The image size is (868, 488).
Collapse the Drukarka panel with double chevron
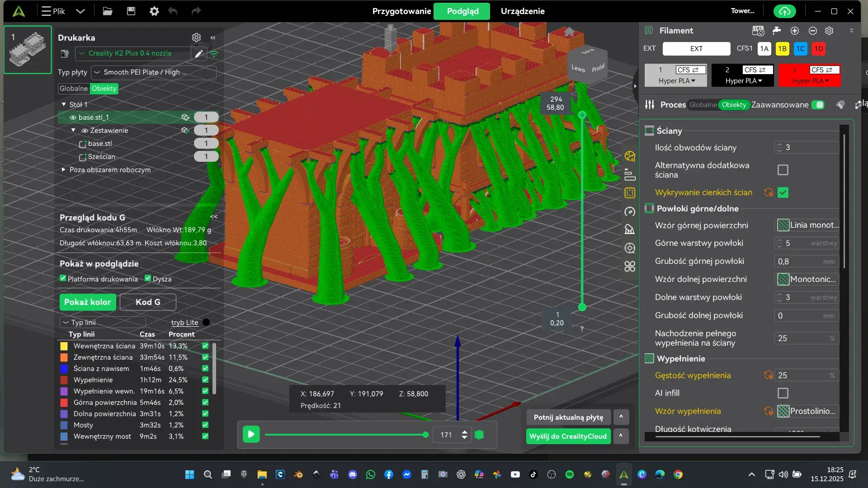(x=213, y=38)
